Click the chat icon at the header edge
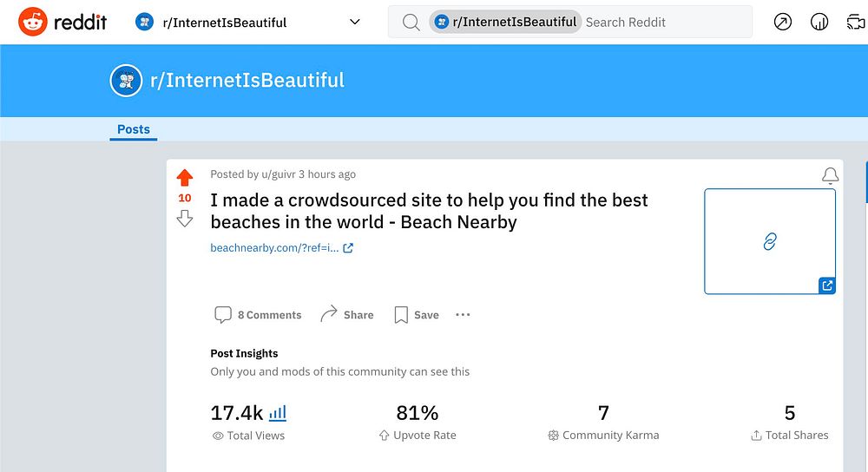This screenshot has width=868, height=472. click(856, 23)
